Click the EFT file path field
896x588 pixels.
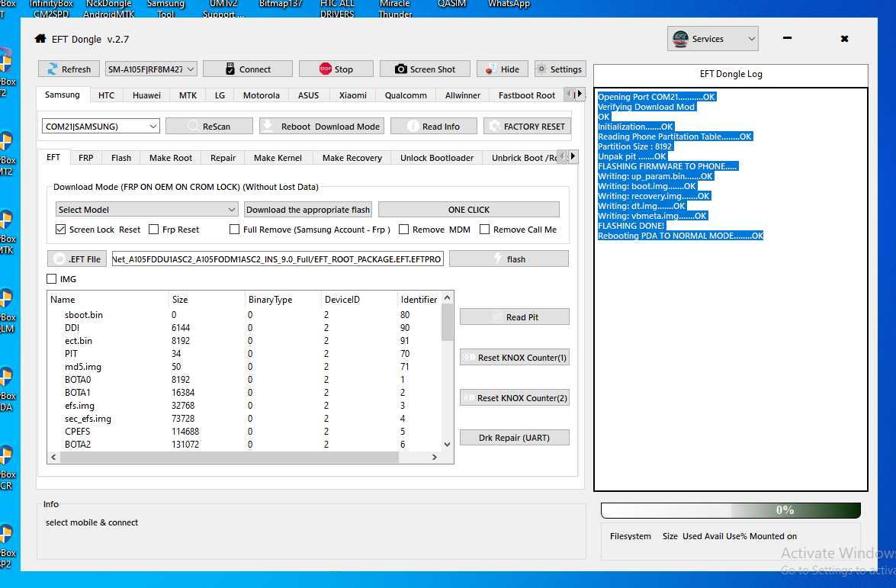coord(278,259)
